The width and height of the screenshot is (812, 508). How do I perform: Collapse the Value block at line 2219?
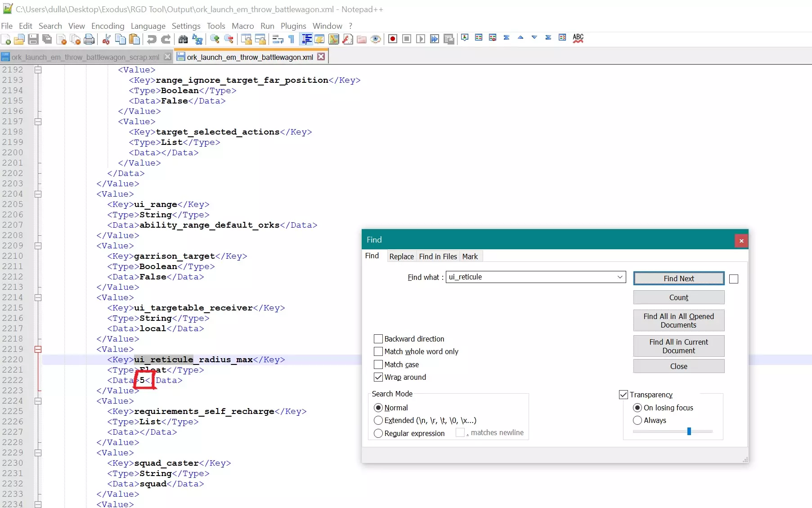(38, 349)
